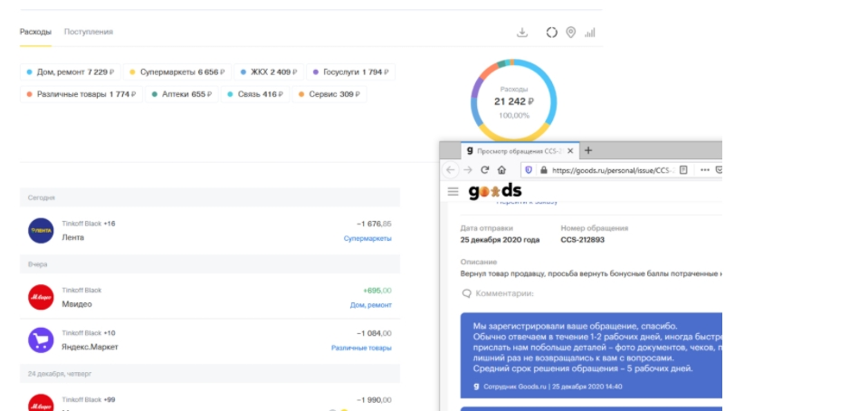
Task: Show the bar chart statistics view
Action: pyautogui.click(x=590, y=33)
